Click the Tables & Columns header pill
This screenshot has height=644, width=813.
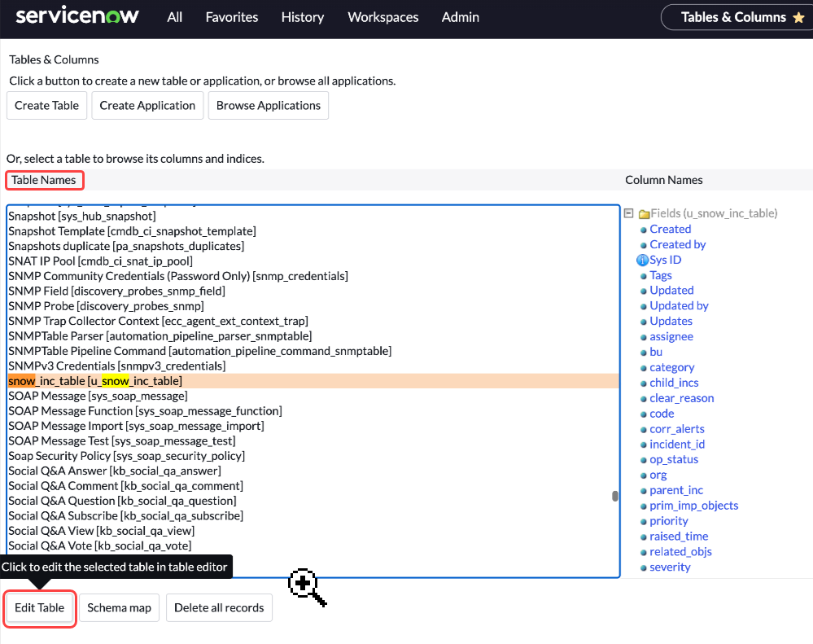(x=737, y=17)
